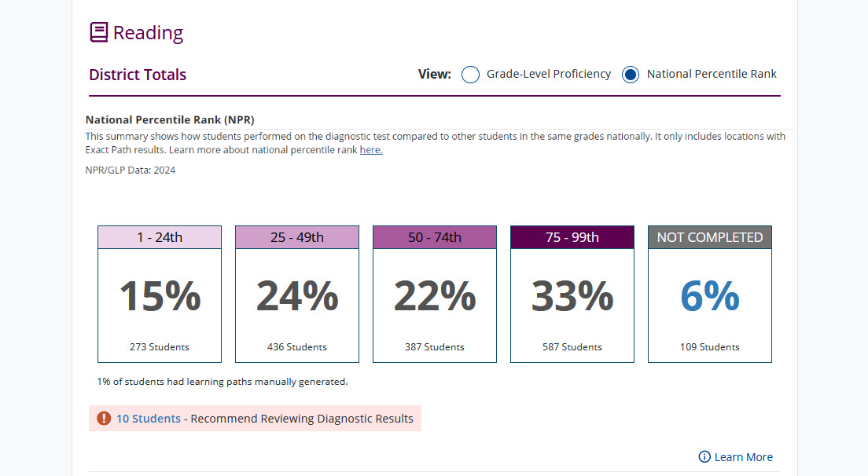This screenshot has height=476, width=868.
Task: Click the District Totals heading
Action: tap(138, 75)
